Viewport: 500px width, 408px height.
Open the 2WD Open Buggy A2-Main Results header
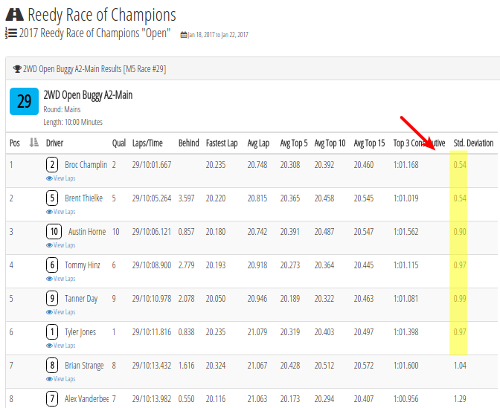[x=94, y=69]
